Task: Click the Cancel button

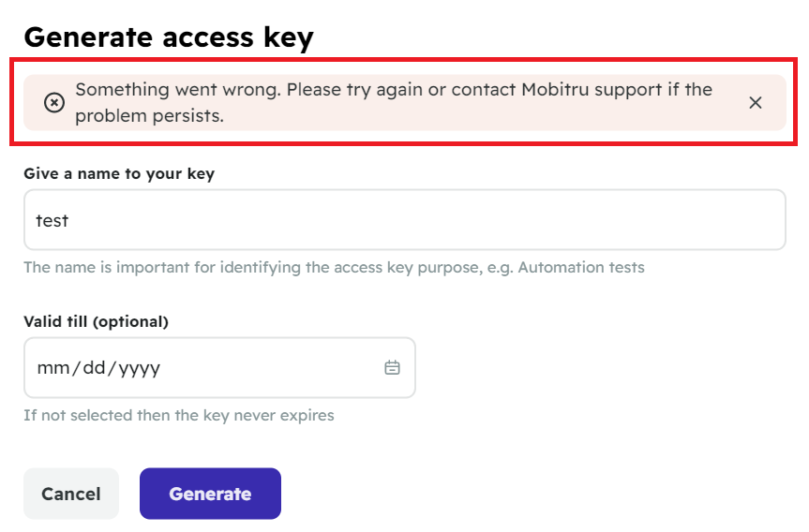Action: coord(71,494)
